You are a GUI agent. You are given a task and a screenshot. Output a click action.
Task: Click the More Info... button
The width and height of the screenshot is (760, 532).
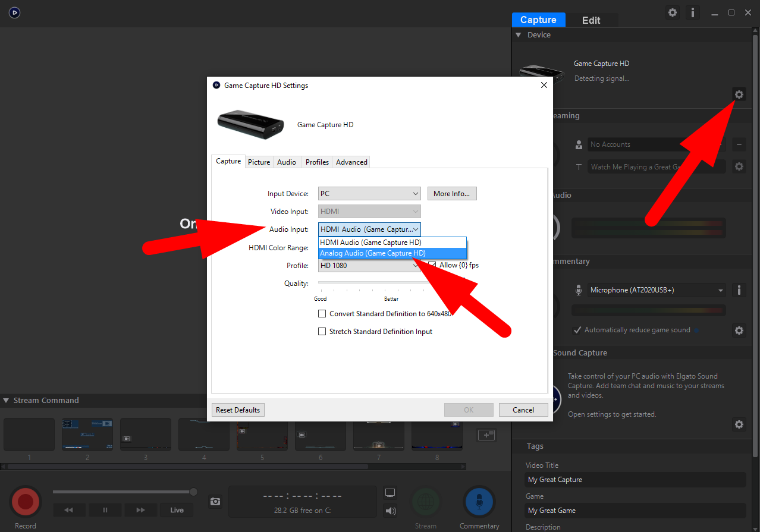pyautogui.click(x=451, y=194)
